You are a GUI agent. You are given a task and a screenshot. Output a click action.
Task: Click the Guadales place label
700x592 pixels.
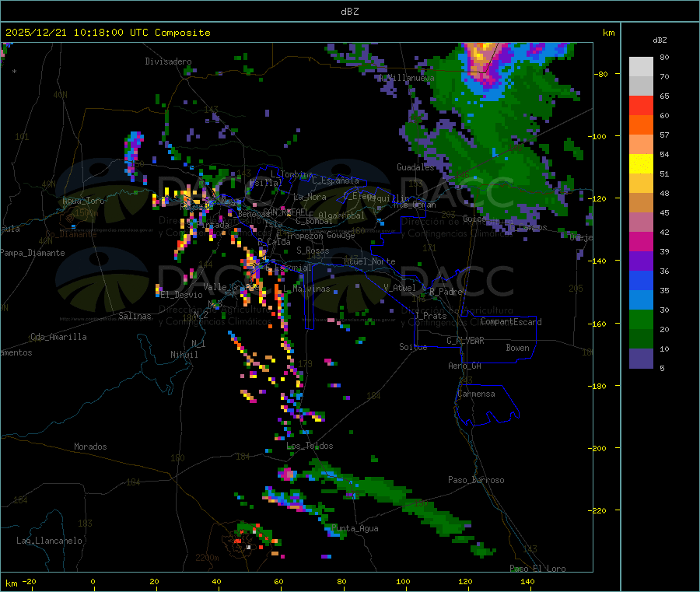click(415, 167)
